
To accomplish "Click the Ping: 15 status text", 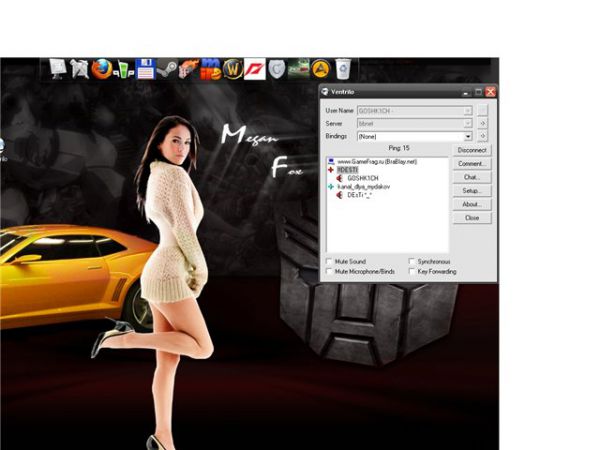I will pyautogui.click(x=399, y=148).
